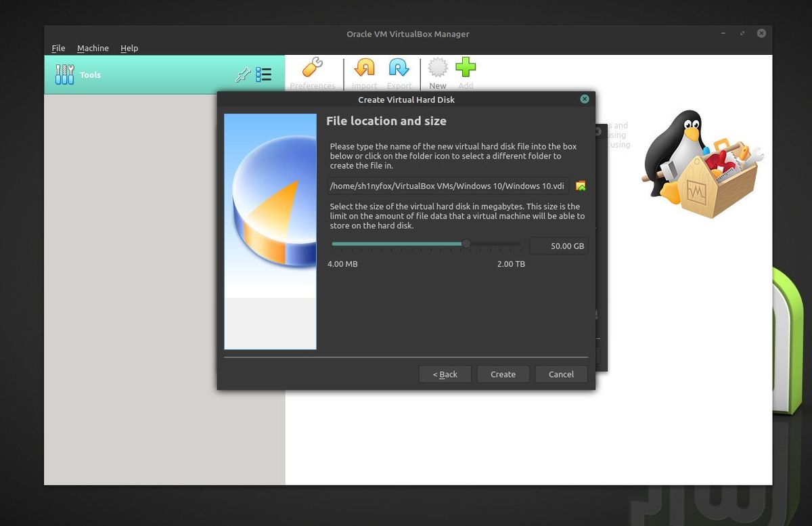
Task: Click the pin icon in the Tools header
Action: pyautogui.click(x=243, y=74)
